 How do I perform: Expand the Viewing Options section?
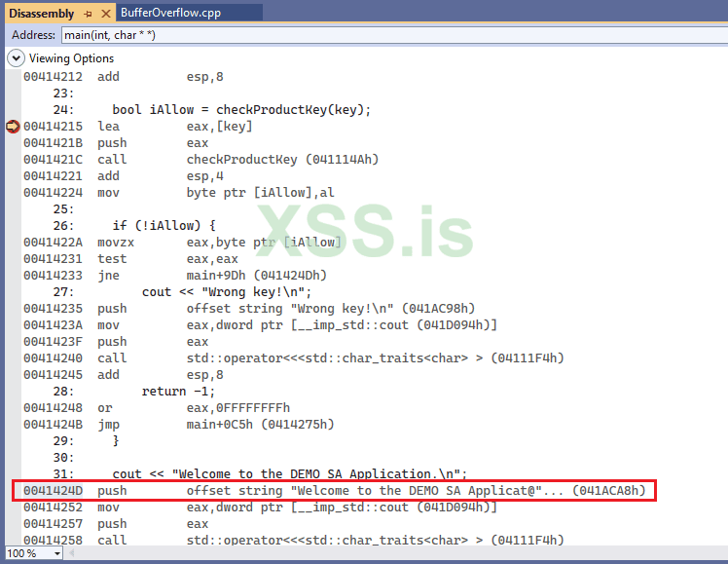[x=16, y=58]
